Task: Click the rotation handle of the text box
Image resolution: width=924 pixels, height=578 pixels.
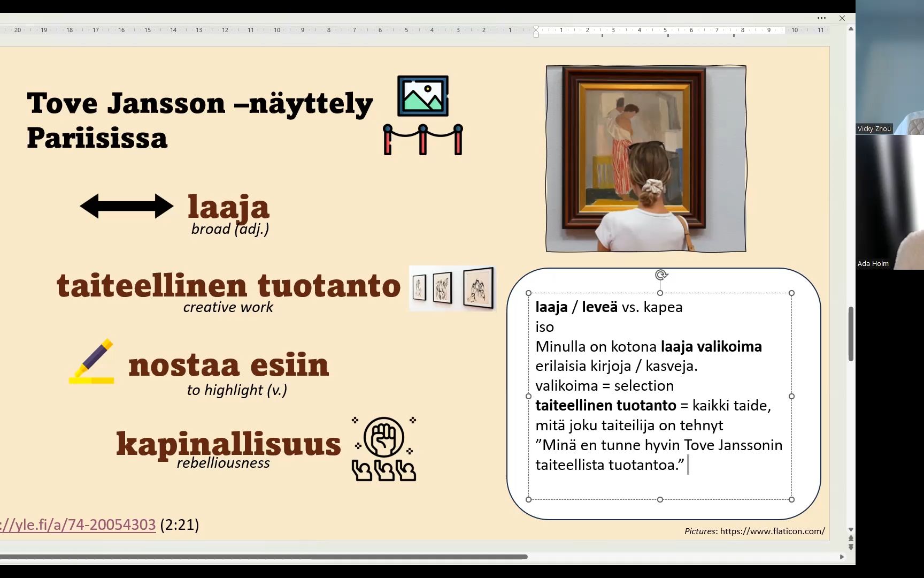Action: point(661,275)
